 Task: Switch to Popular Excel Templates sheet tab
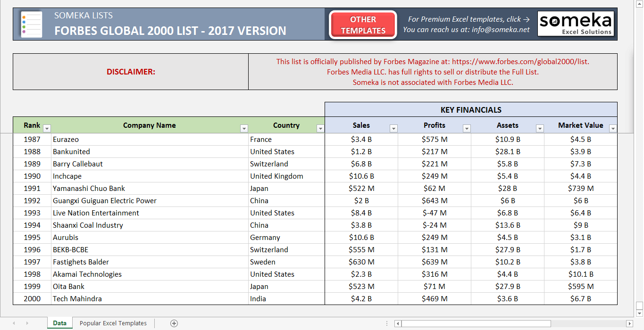pos(113,323)
